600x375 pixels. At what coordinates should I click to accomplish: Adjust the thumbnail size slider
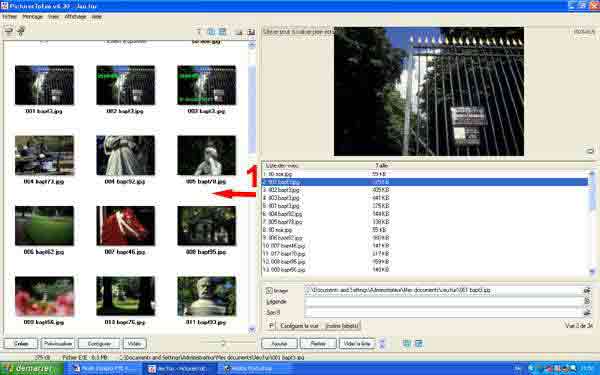223,343
